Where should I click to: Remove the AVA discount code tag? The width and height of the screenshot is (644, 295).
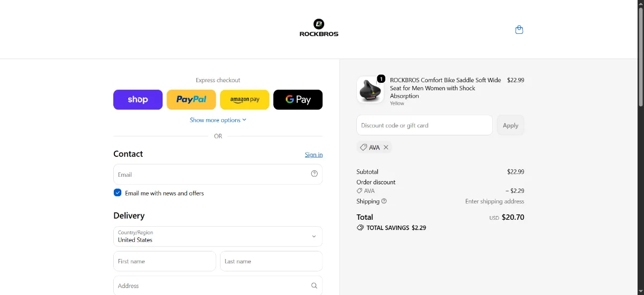point(386,147)
